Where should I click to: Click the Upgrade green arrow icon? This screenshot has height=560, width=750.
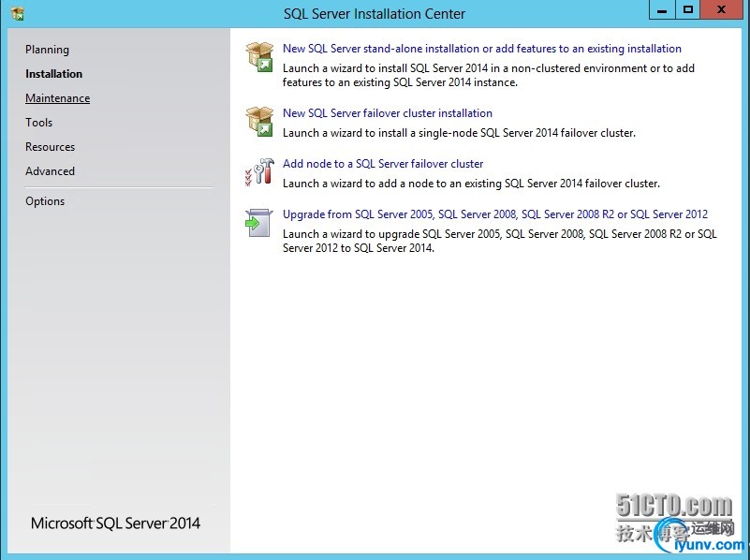[x=258, y=222]
